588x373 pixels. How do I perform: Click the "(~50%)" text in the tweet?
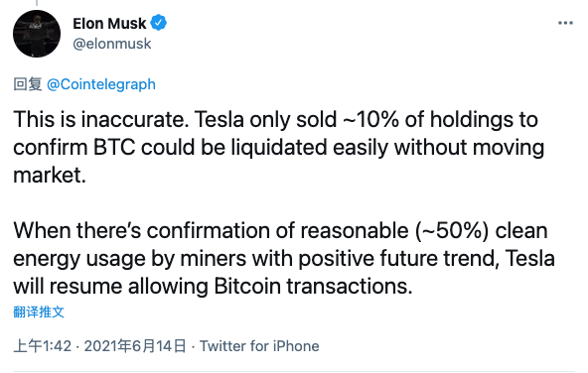pos(452,230)
